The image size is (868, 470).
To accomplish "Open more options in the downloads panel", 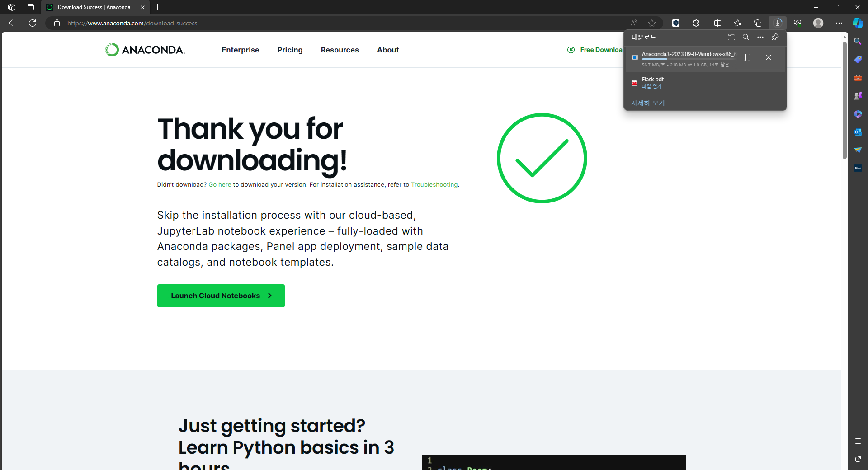I will (x=760, y=37).
